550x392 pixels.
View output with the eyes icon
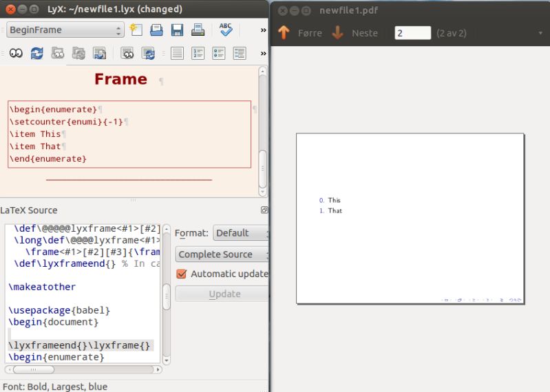(16, 53)
